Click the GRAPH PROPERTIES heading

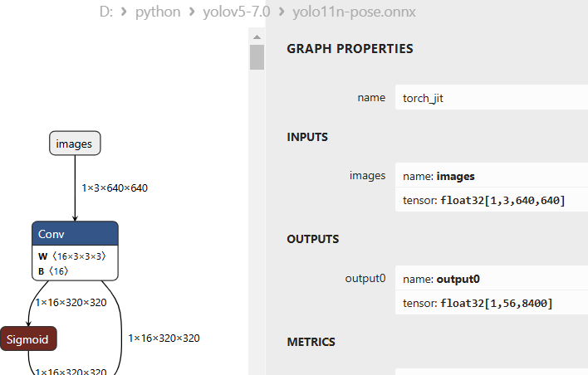point(350,49)
